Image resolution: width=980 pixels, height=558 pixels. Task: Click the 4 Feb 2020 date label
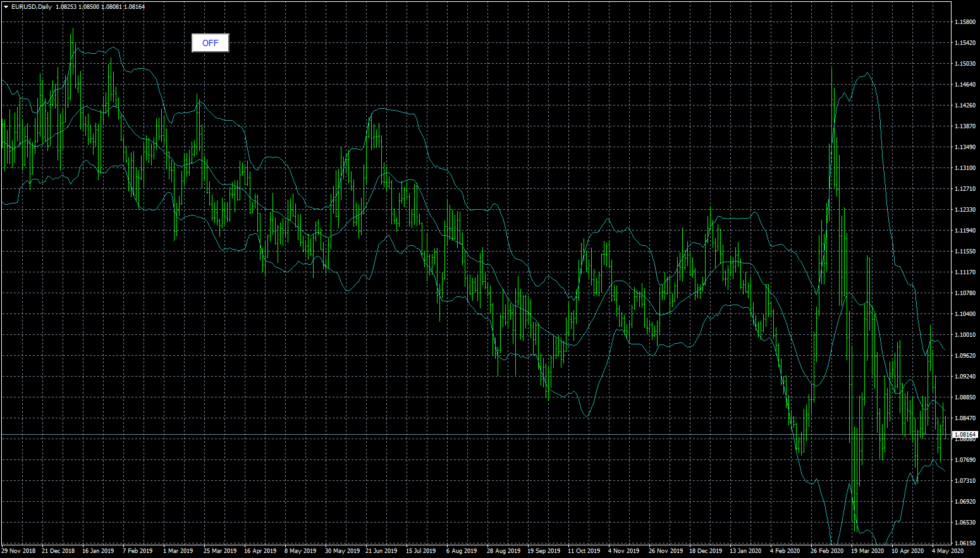tap(785, 551)
